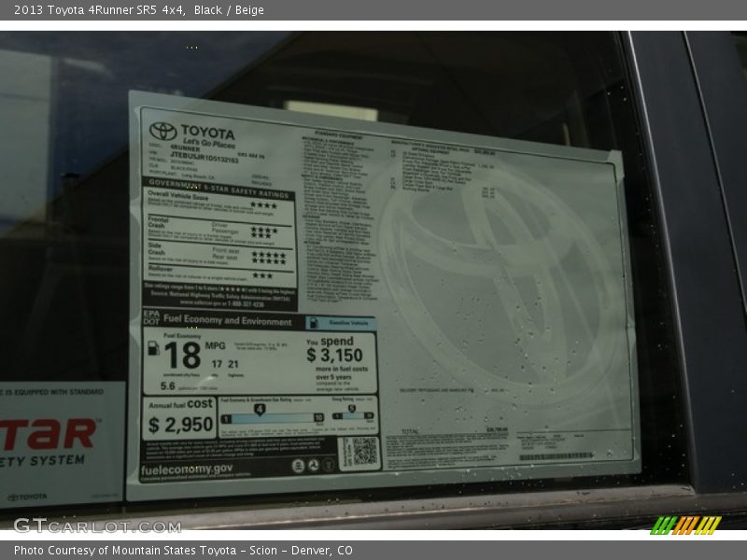Click the QR code on the fuel label

(x=364, y=452)
